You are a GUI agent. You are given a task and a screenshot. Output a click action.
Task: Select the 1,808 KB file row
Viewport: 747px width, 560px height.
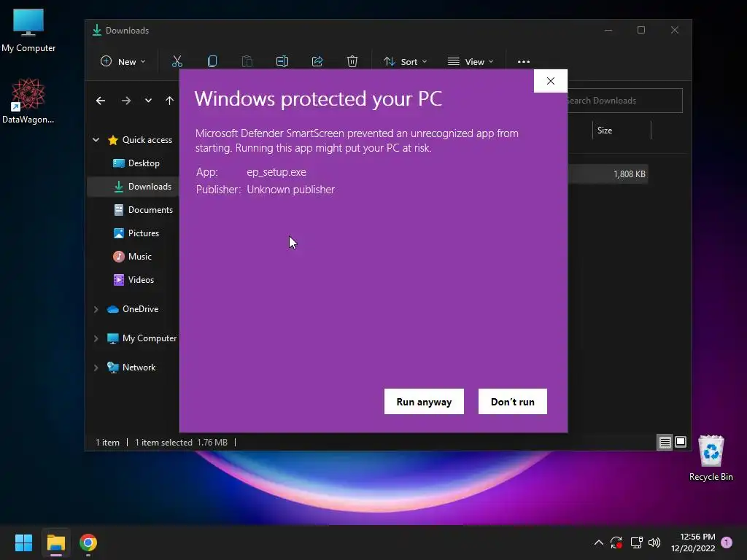tap(608, 174)
